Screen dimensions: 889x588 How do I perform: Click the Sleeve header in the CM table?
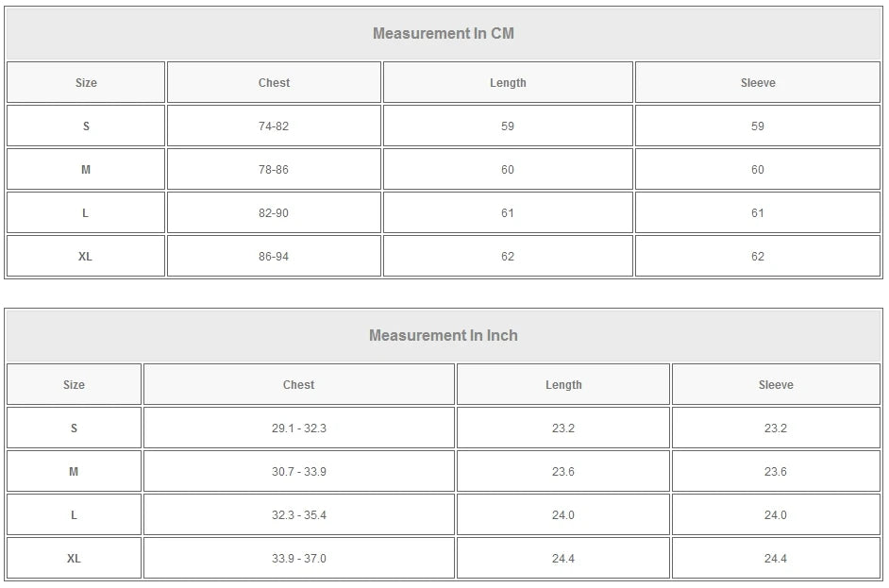click(x=758, y=83)
